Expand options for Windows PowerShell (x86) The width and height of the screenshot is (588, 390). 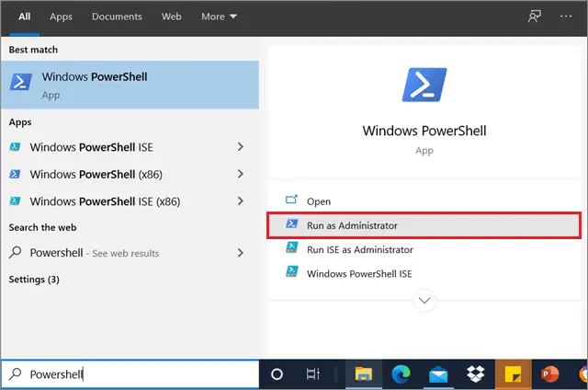pos(241,174)
